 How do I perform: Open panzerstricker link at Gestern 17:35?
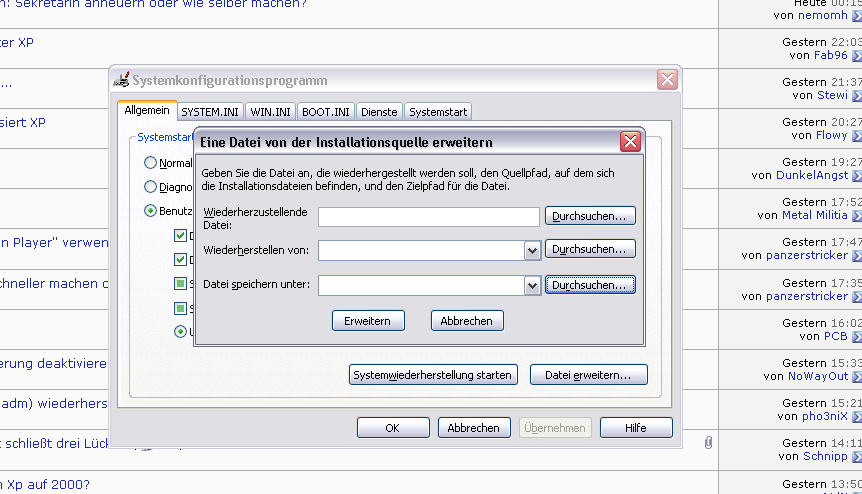(x=807, y=296)
